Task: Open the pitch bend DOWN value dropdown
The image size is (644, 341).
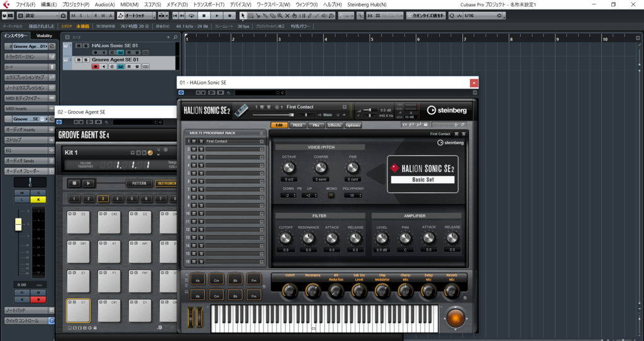Action: 288,195
